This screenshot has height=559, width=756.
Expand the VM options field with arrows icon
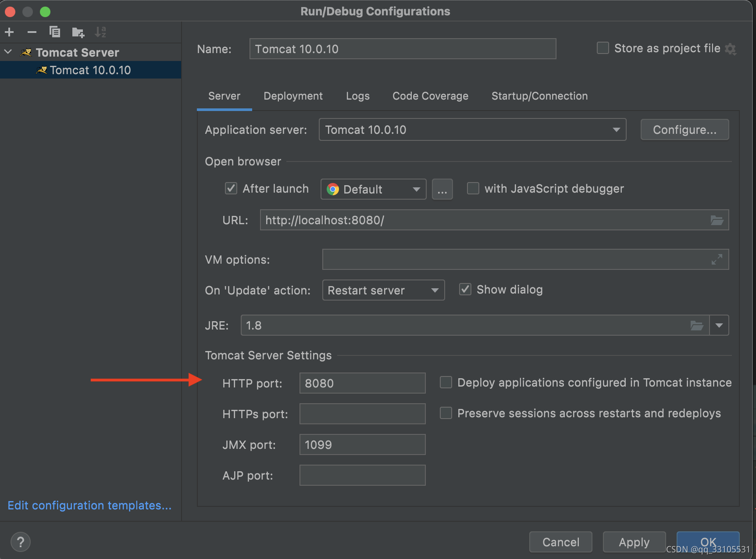coord(717,260)
